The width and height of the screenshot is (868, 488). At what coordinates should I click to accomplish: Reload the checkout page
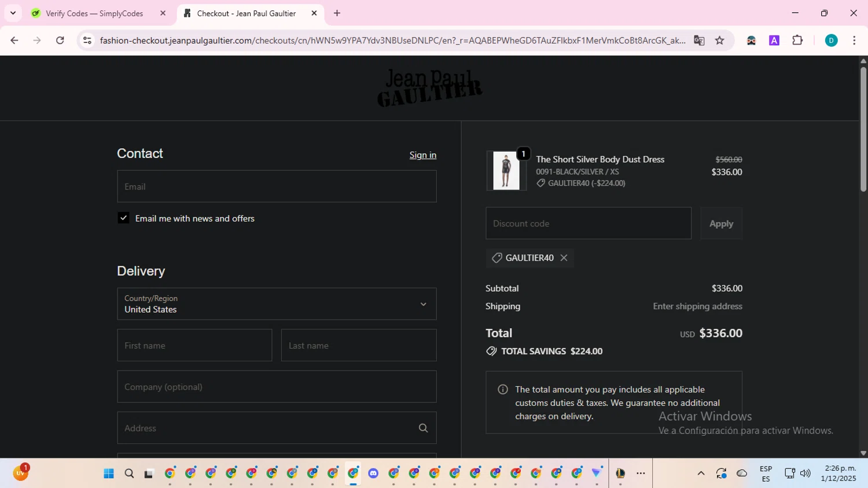60,40
